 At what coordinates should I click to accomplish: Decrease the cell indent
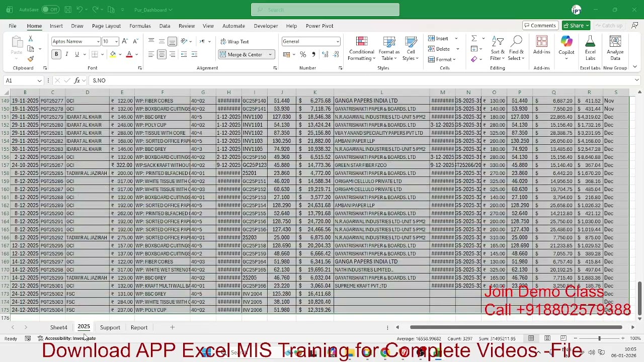[x=184, y=54]
